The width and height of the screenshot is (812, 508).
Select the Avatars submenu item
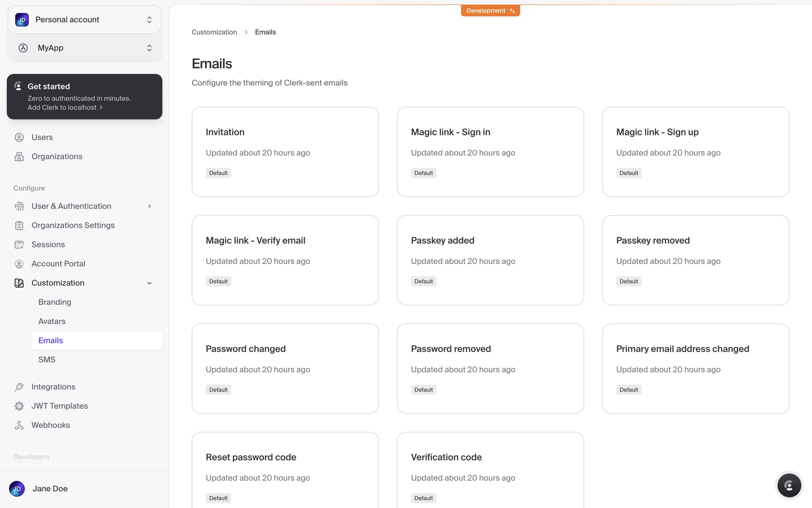(52, 321)
